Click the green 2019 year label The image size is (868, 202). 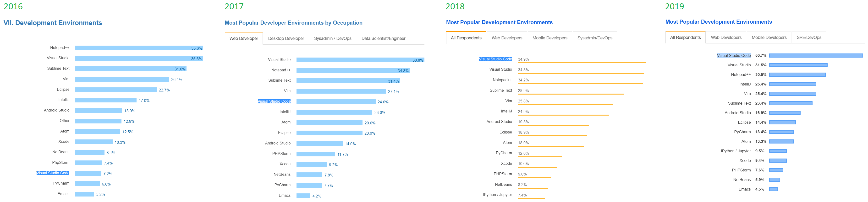674,6
